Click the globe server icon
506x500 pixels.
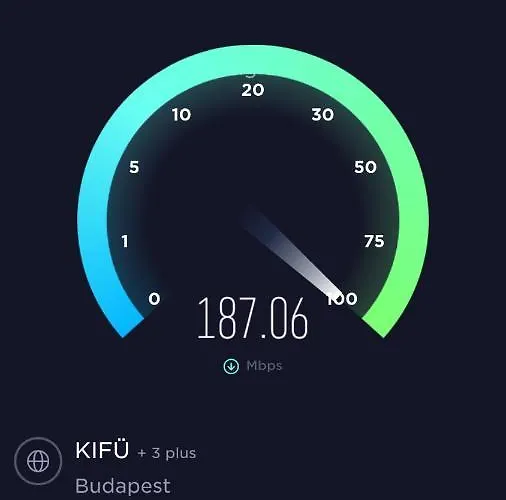click(38, 461)
